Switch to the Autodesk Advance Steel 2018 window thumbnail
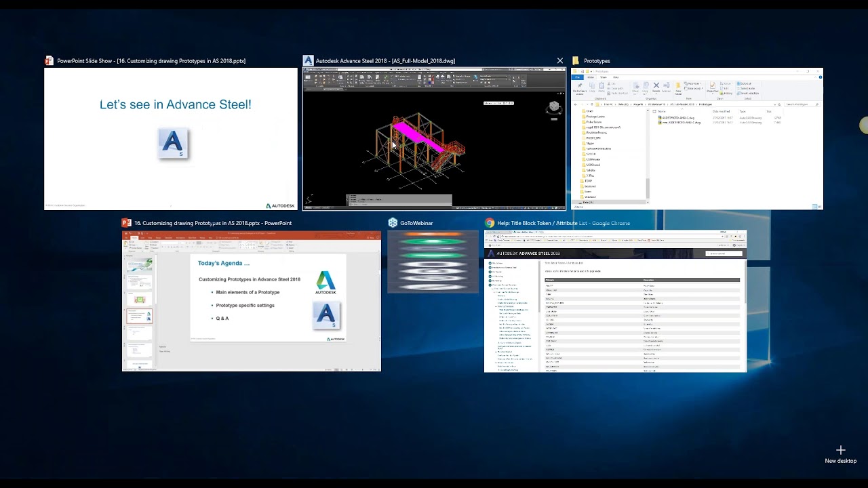868x488 pixels. click(434, 139)
